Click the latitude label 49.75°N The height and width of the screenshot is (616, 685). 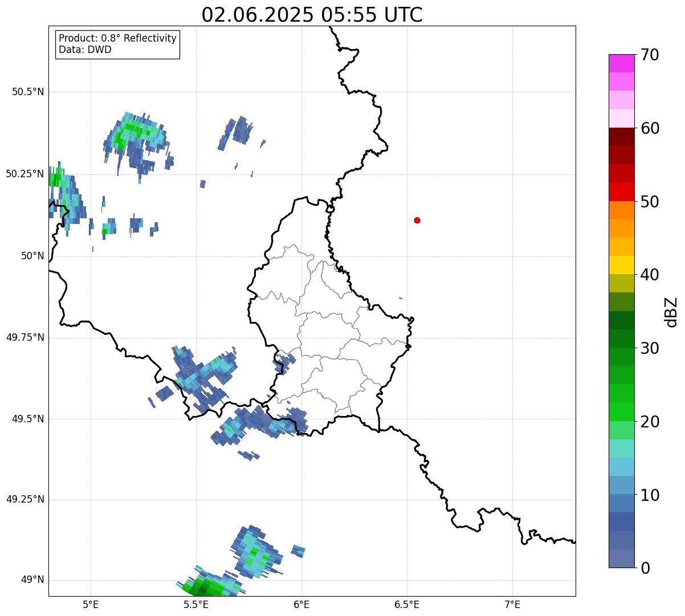click(25, 337)
